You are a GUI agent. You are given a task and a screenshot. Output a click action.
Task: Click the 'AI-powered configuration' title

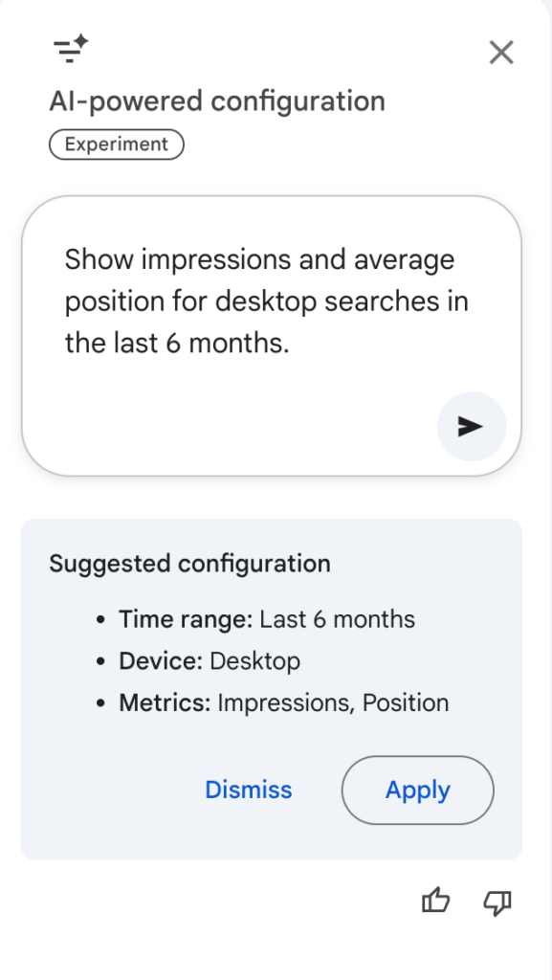(217, 100)
